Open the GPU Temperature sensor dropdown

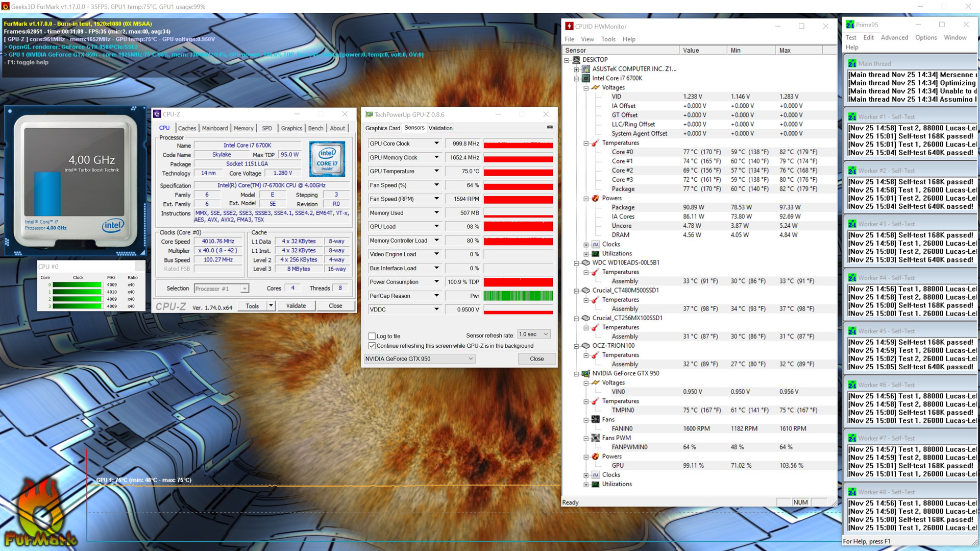tap(436, 171)
